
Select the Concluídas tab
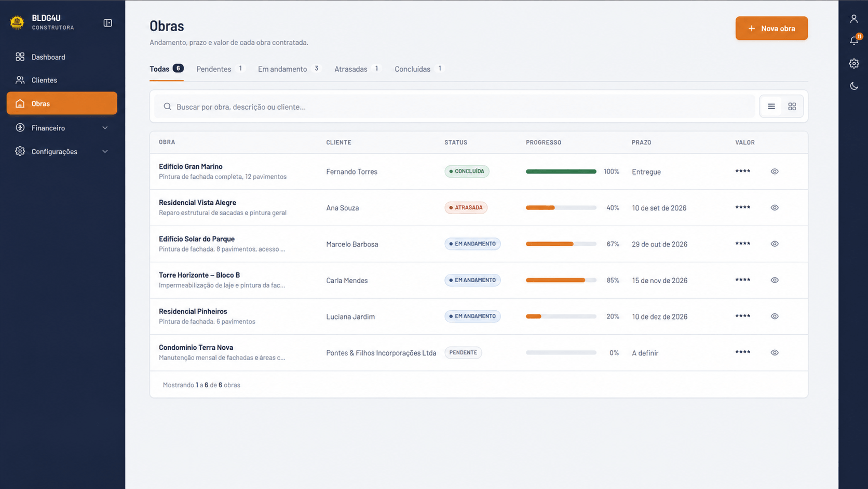(x=419, y=69)
